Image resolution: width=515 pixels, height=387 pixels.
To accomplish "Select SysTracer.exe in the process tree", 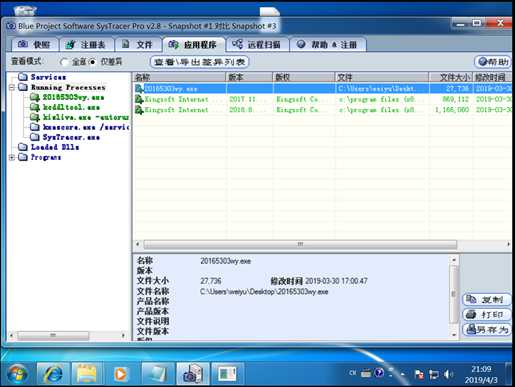I will click(x=71, y=137).
